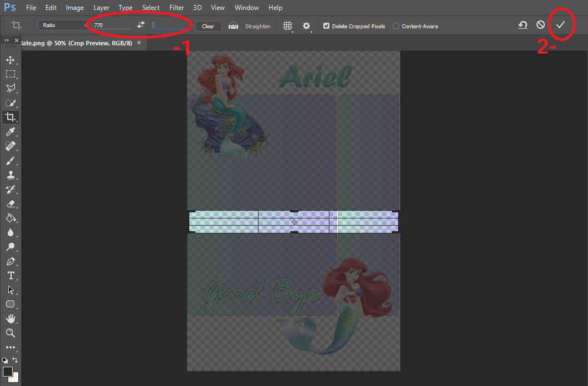Swap foreground and background colors
The width and height of the screenshot is (588, 386).
(x=15, y=360)
